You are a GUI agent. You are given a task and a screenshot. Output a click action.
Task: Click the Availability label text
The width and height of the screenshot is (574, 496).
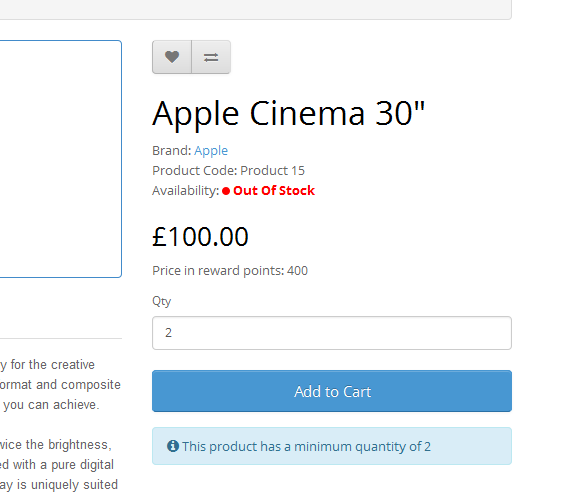pyautogui.click(x=186, y=191)
